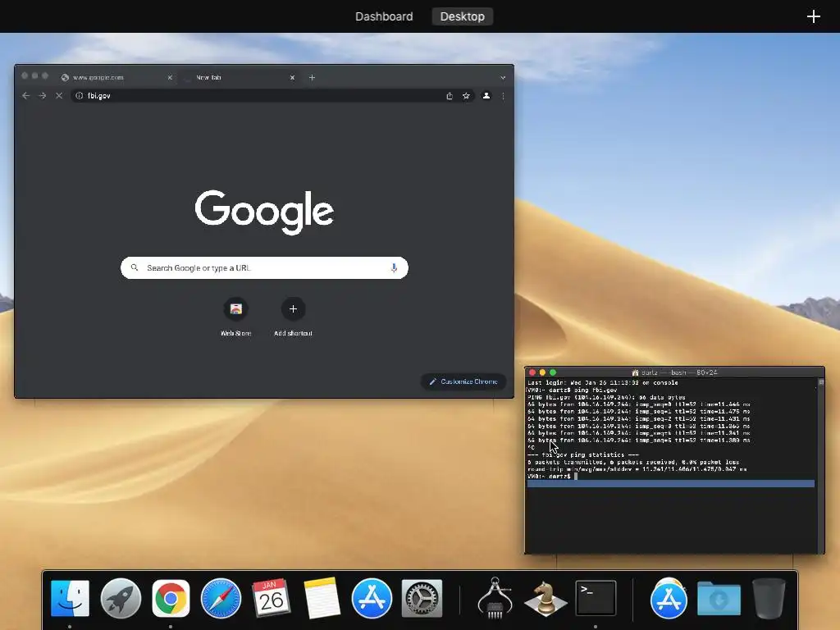
Task: Close the www.google.com tab
Action: [x=170, y=78]
